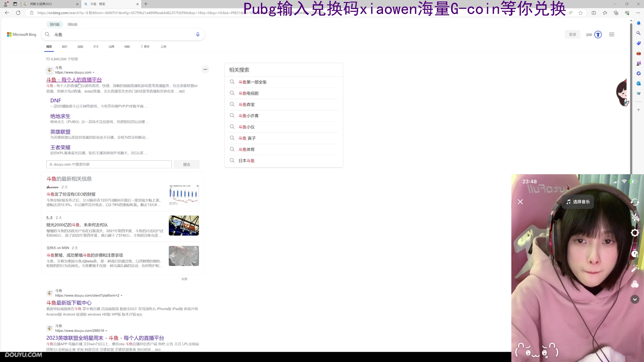Open the 图片 search tab

click(x=65, y=47)
